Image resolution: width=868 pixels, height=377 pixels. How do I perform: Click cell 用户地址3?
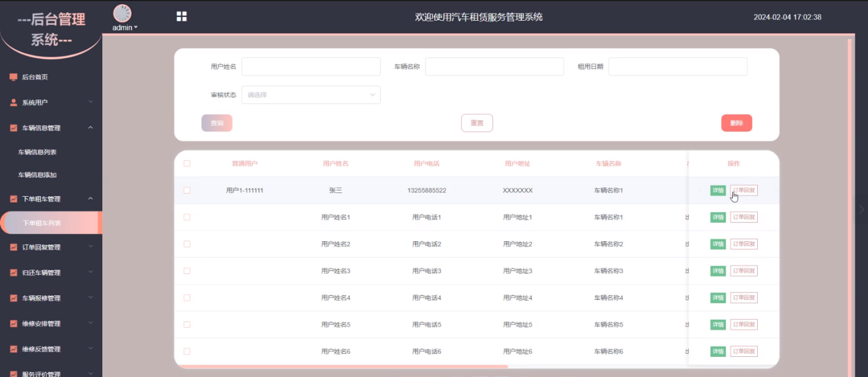coord(517,271)
